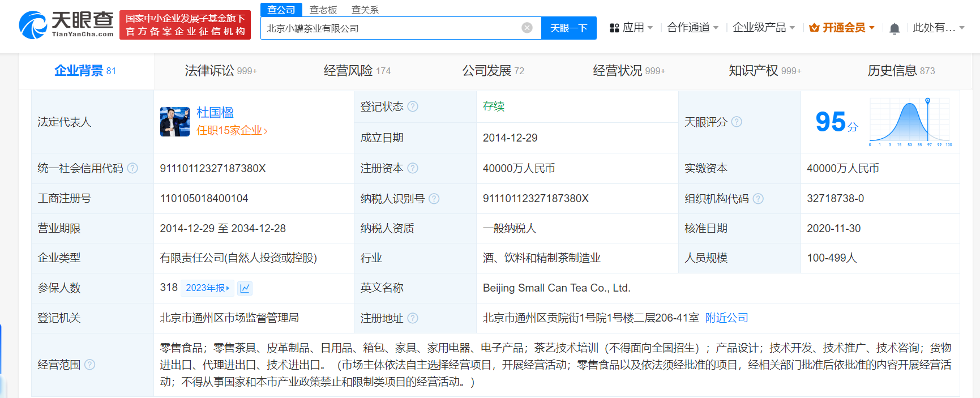Click the 国家中小企业发展子基金 red badge
Viewport: 980px width, 398px height.
point(185,25)
